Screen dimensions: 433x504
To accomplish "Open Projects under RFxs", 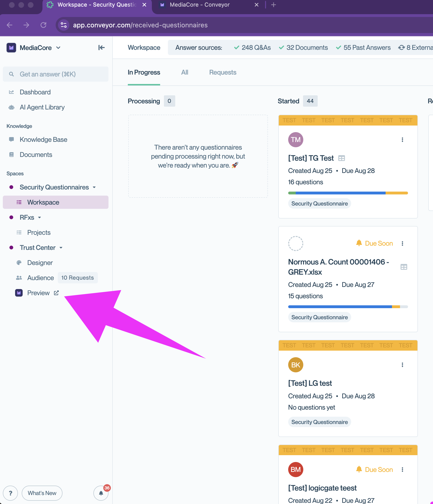I will click(x=39, y=233).
